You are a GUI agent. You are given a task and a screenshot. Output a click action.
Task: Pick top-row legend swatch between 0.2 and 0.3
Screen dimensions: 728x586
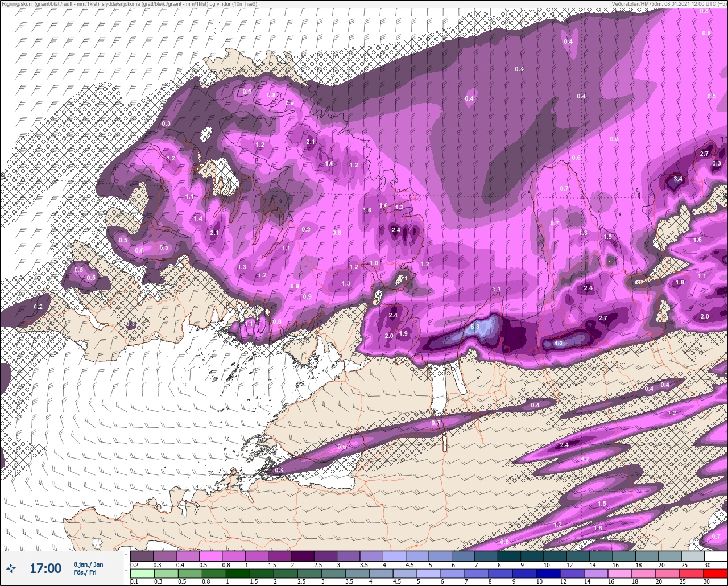(x=142, y=556)
